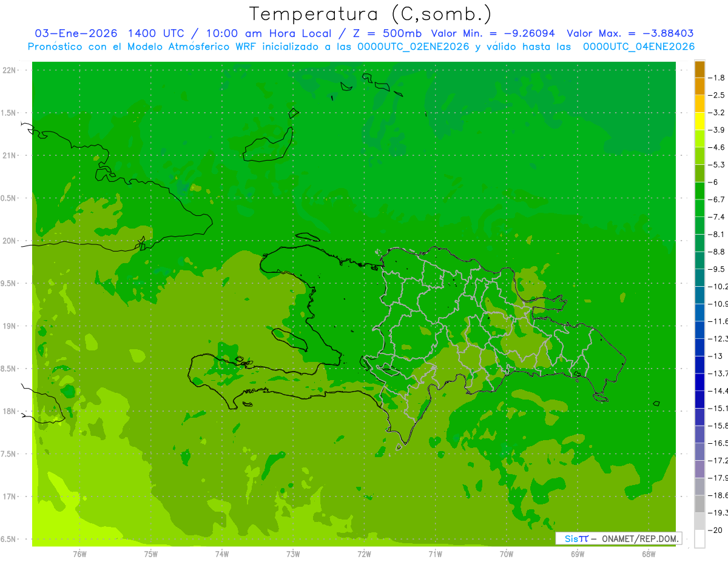
Task: Click the 'Valor Min. = -9.26094' readout
Action: click(493, 34)
